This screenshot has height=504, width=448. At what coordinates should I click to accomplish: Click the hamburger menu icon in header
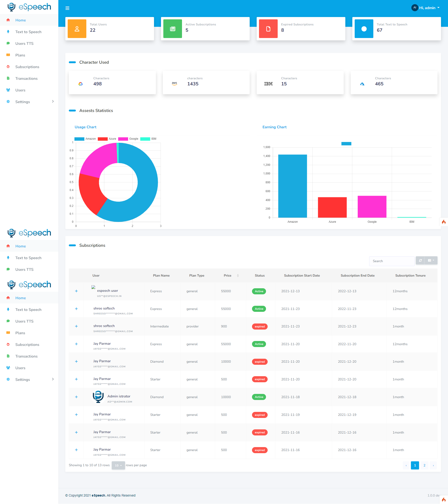67,8
